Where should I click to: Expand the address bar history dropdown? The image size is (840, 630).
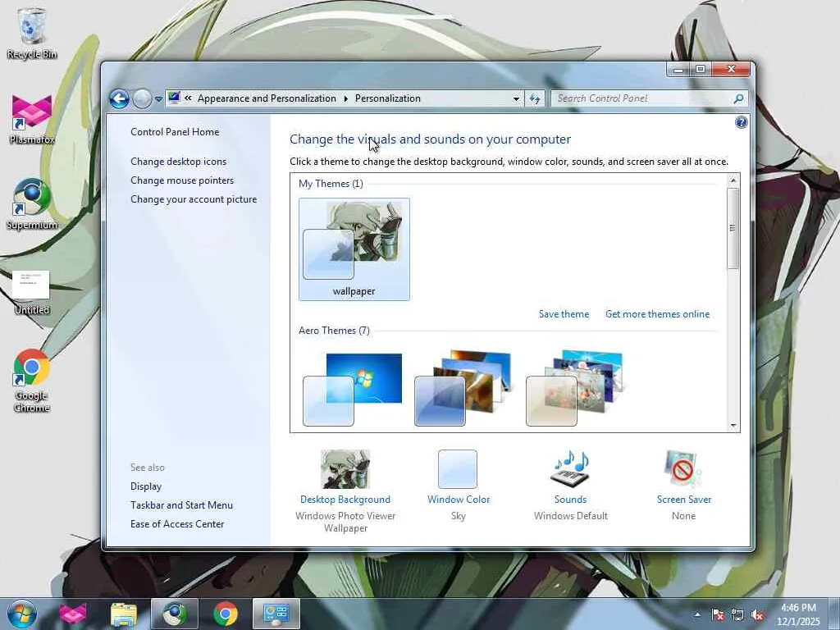point(516,98)
